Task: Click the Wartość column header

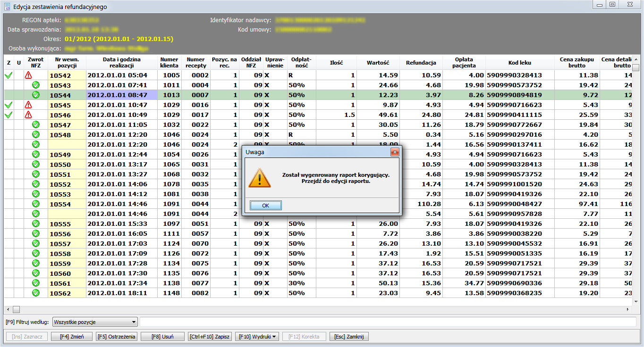Action: (x=378, y=62)
